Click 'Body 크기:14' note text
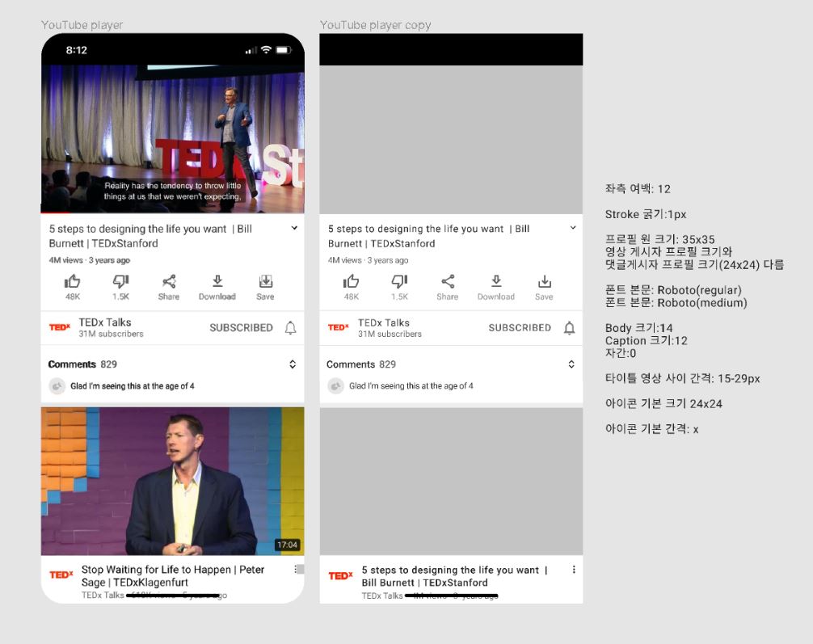Image resolution: width=813 pixels, height=644 pixels. [x=638, y=328]
